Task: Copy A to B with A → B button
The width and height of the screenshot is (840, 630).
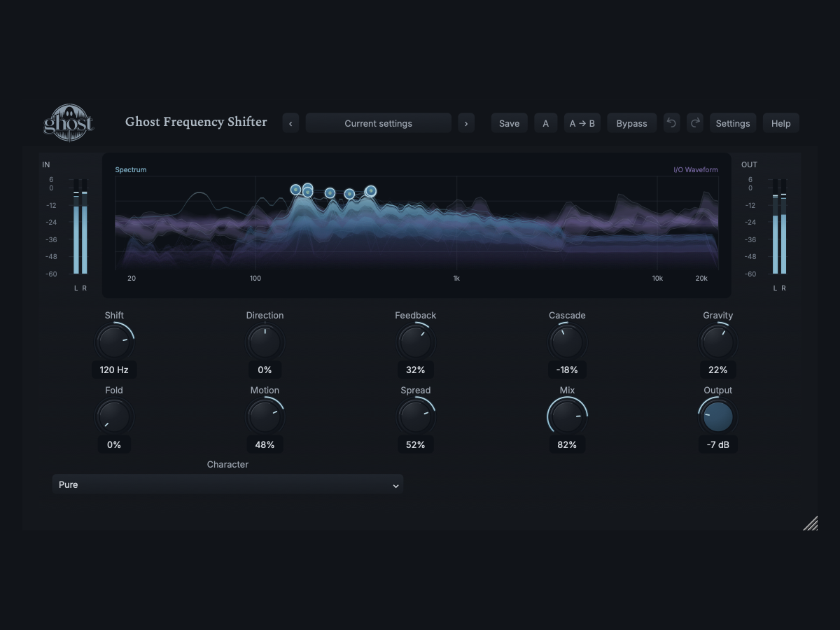Action: [582, 123]
